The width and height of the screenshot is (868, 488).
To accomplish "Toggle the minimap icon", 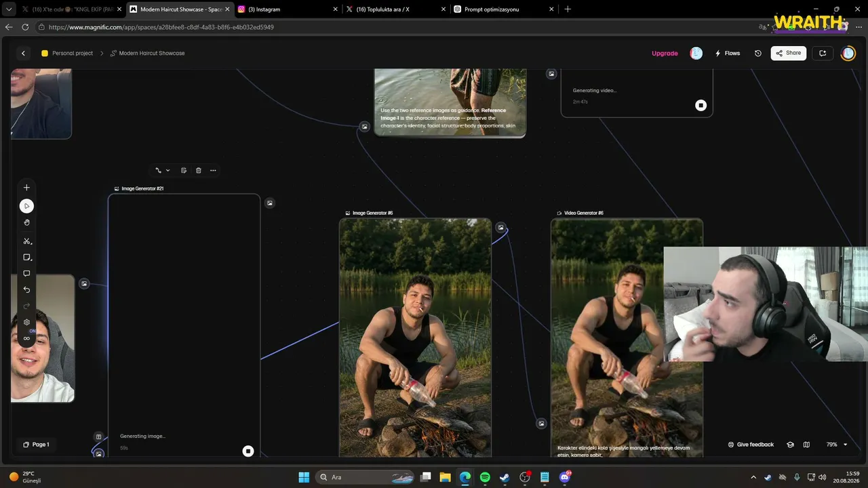I will [806, 445].
